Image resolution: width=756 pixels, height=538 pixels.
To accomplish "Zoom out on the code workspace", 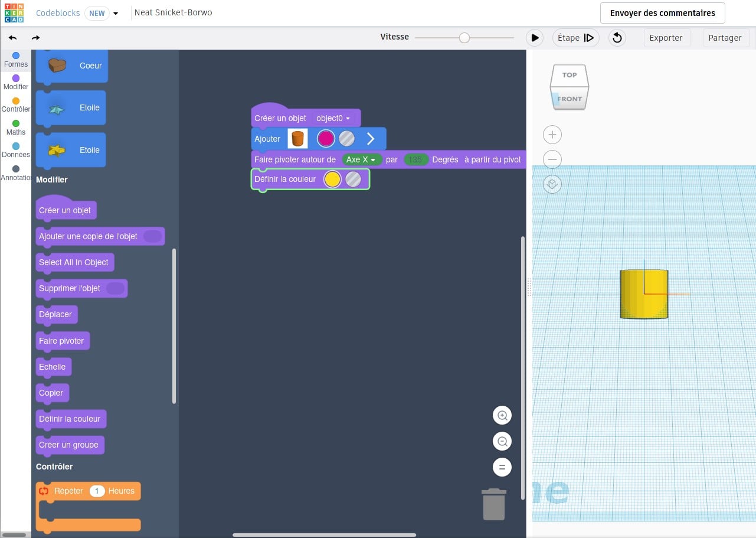I will 502,441.
